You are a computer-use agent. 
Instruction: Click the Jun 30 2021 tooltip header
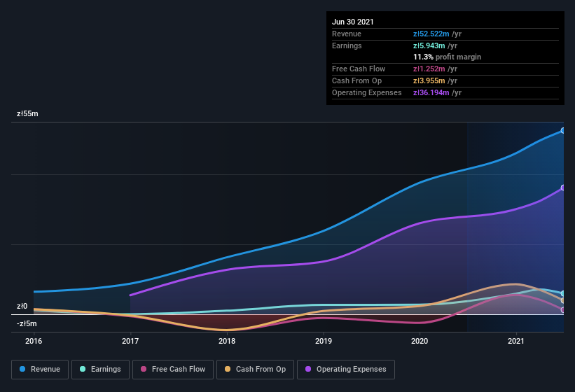tap(352, 22)
